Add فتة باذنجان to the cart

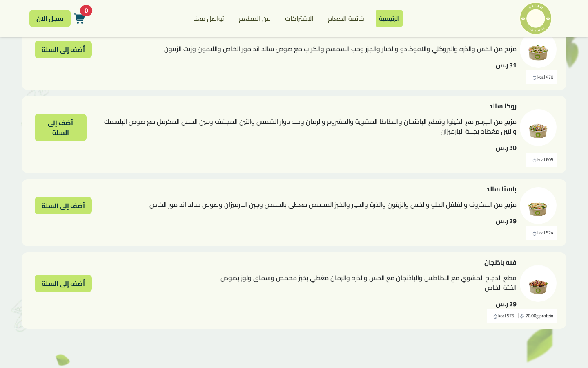tap(63, 283)
